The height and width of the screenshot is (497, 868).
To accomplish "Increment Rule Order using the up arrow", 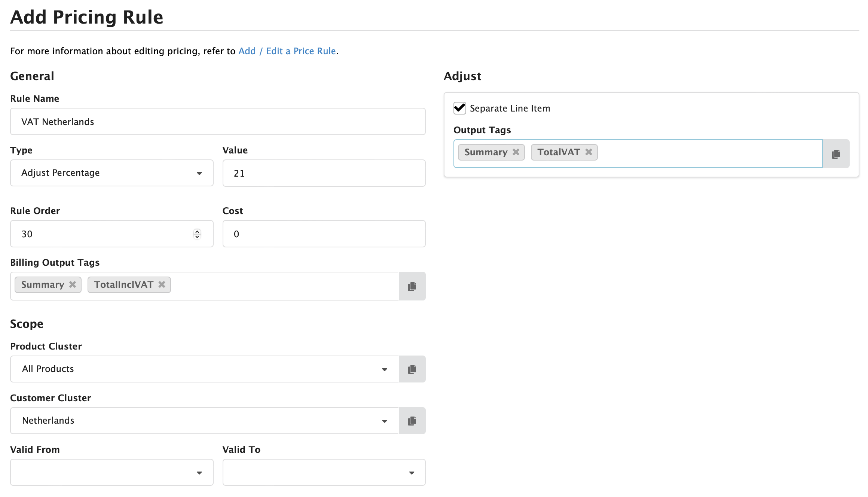I will (x=197, y=231).
